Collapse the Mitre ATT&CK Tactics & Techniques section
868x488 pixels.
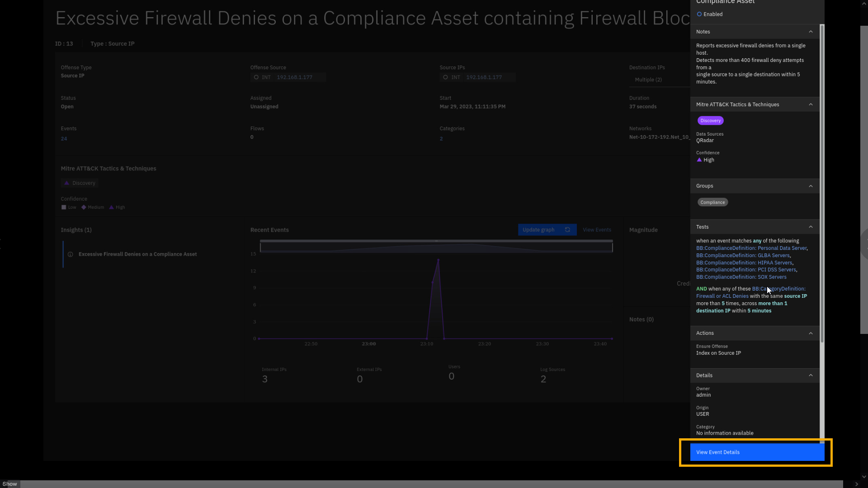point(811,105)
